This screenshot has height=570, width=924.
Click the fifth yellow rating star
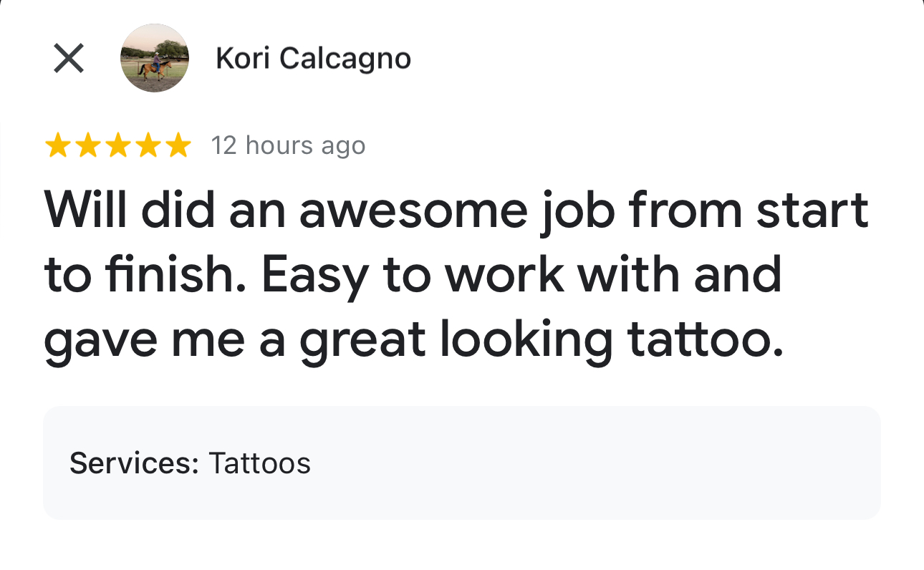coord(178,146)
